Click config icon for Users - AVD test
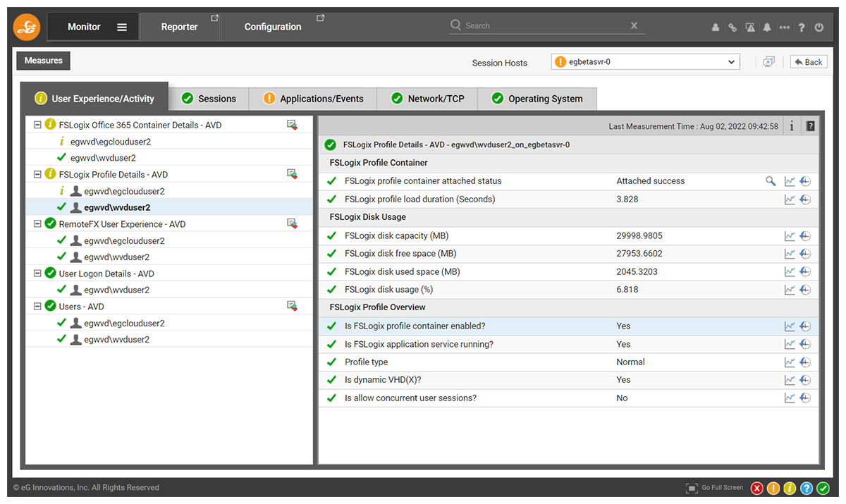The width and height of the screenshot is (846, 504). click(x=292, y=306)
